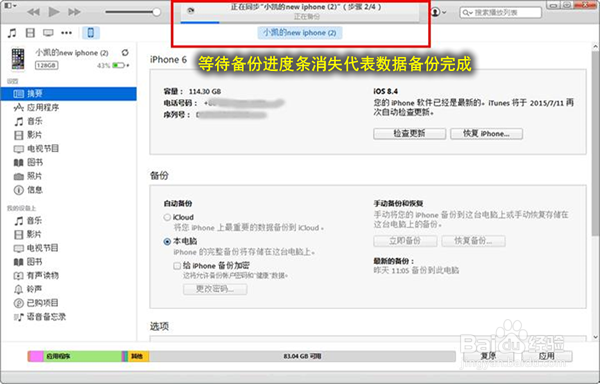Click the device name tab in status area

[300, 33]
